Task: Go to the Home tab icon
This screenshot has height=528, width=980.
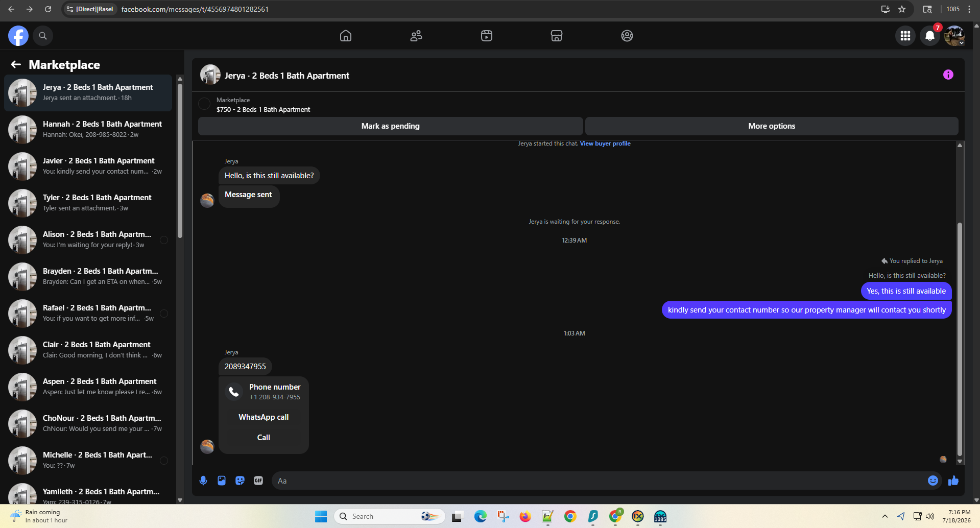Action: point(346,36)
